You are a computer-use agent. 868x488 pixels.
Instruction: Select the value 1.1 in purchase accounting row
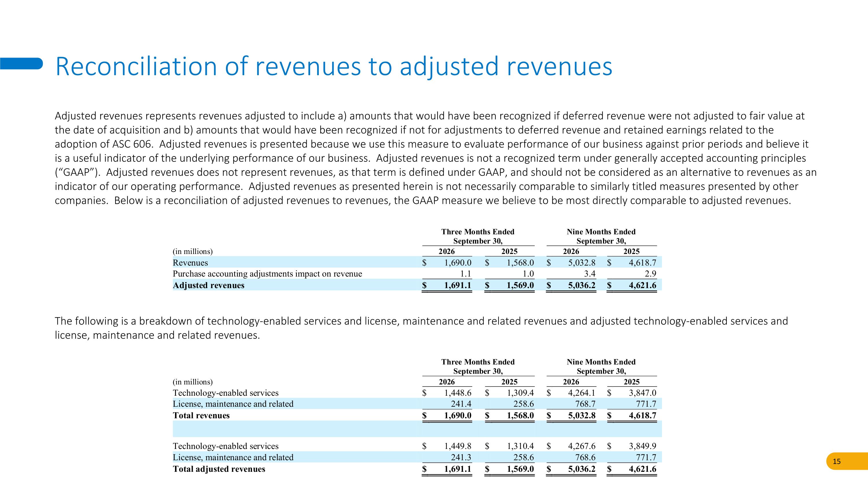(465, 274)
